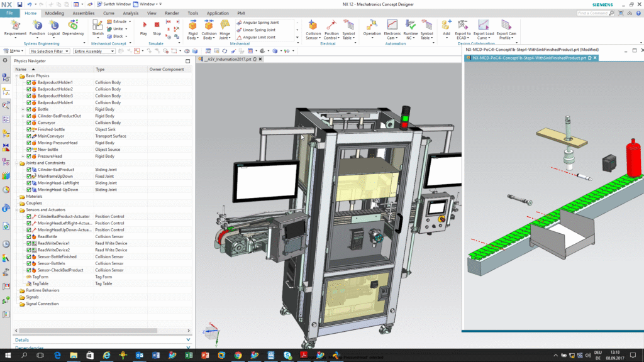Click the Save icon in title bar

coord(20,4)
